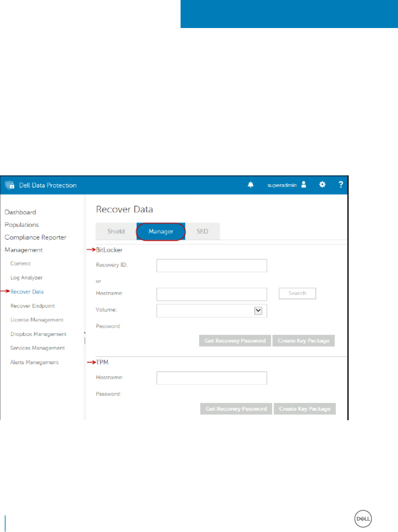The width and height of the screenshot is (398, 532).
Task: Click the BitLocker section heading
Action: tap(109, 250)
